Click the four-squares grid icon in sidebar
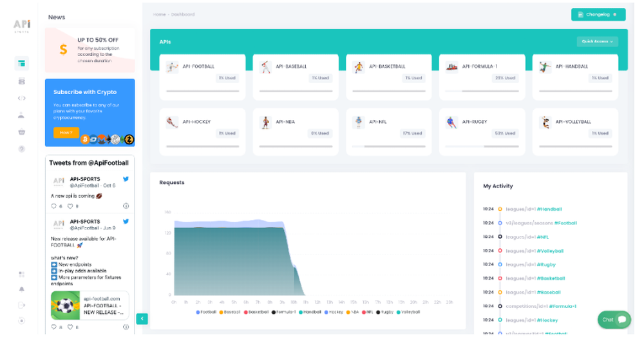This screenshot has width=644, height=350. click(22, 275)
